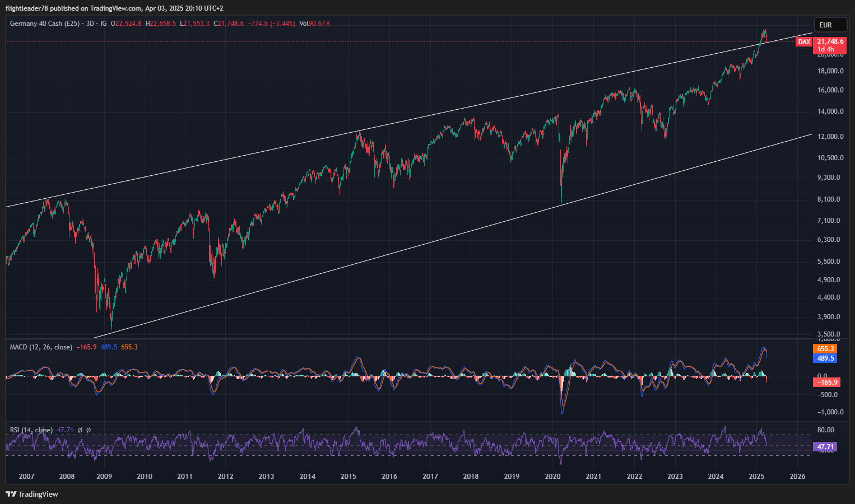This screenshot has width=855, height=504.
Task: Click the 2023 label on time axis
Action: (675, 477)
